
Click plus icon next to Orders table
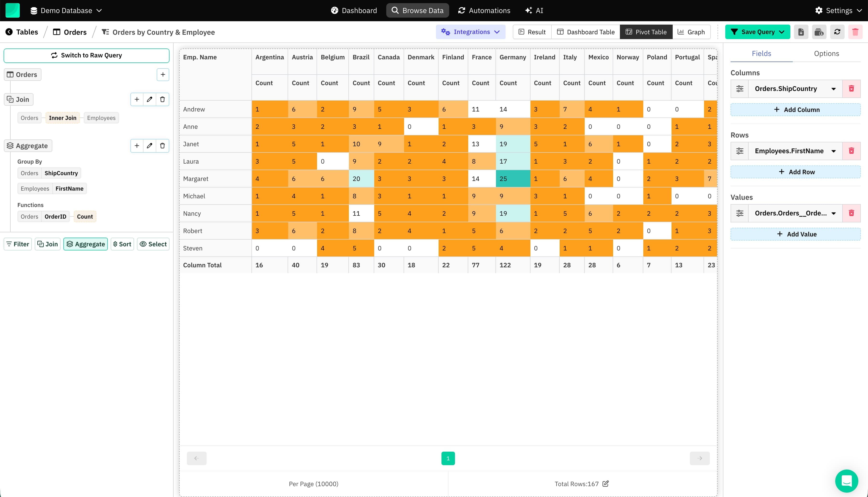point(163,74)
